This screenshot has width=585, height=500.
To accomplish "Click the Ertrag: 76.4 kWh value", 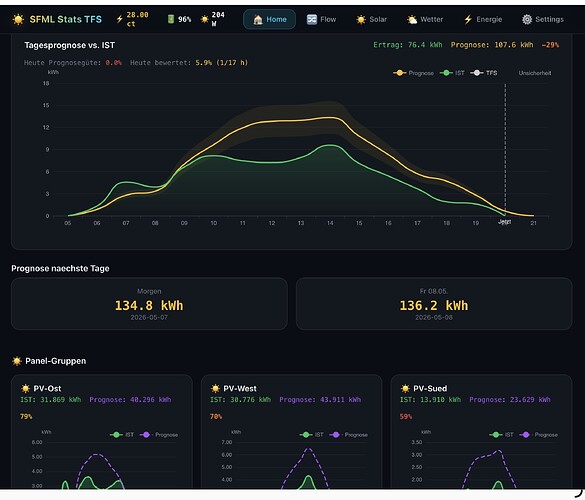I will 408,45.
